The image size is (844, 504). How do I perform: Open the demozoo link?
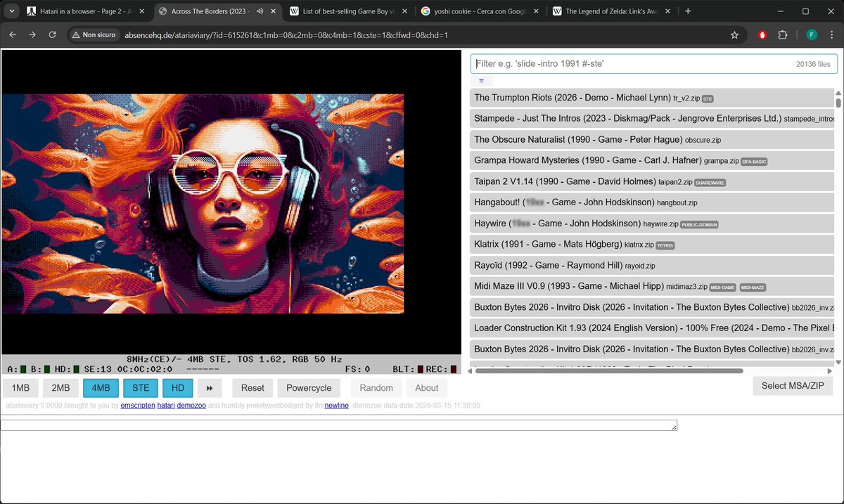click(191, 406)
